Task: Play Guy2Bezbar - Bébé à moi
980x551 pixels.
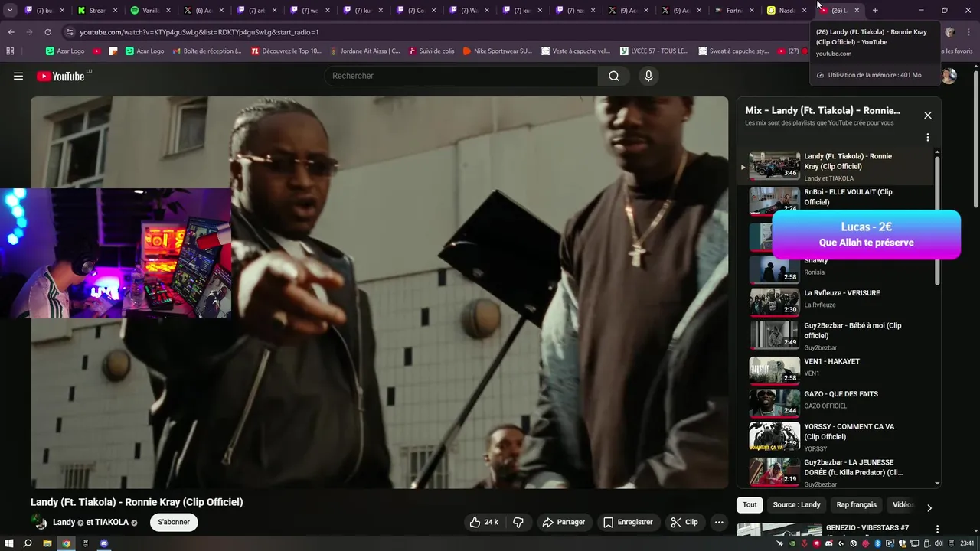Action: (837, 335)
